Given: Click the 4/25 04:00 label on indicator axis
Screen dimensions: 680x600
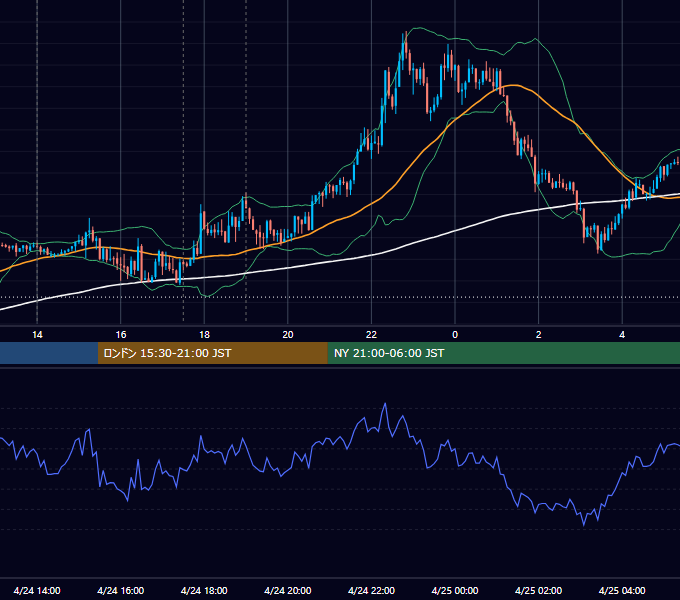Looking at the screenshot, I should coord(622,590).
